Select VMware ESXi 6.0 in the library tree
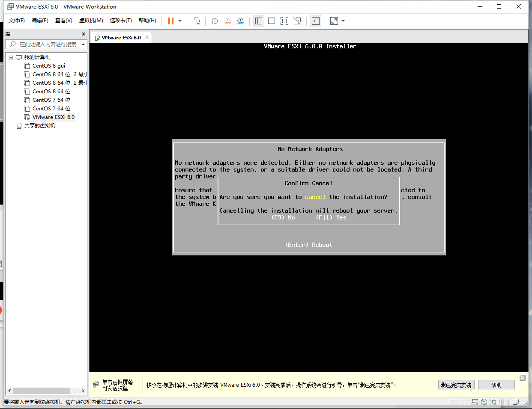Image resolution: width=532 pixels, height=409 pixels. pyautogui.click(x=54, y=117)
